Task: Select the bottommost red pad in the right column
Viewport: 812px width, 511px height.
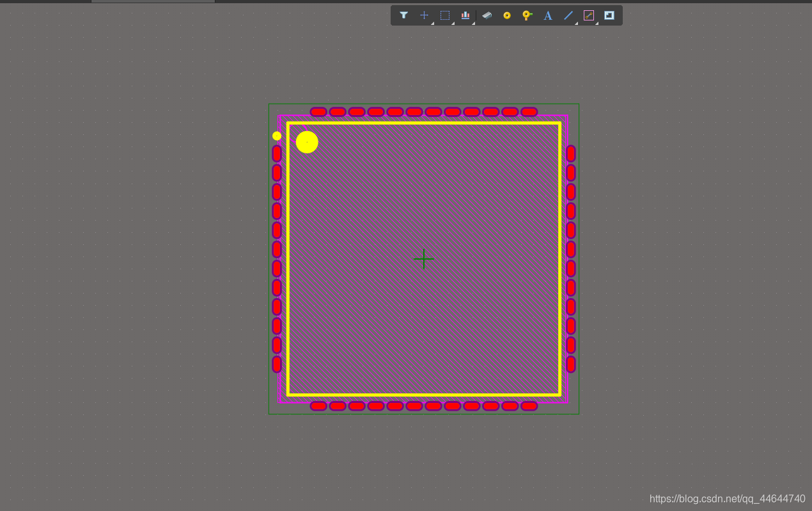Action: tap(571, 365)
